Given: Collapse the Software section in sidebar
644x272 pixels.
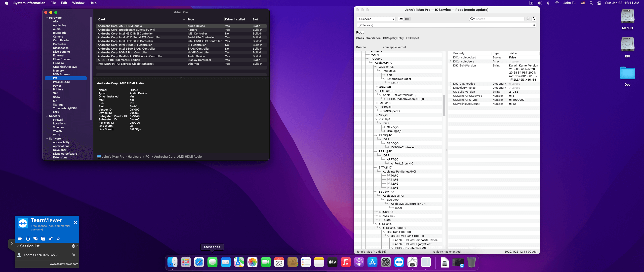Looking at the screenshot, I should [x=47, y=139].
